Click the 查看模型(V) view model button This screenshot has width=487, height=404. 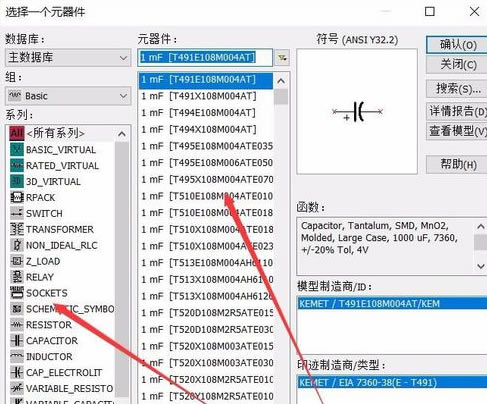pos(457,131)
